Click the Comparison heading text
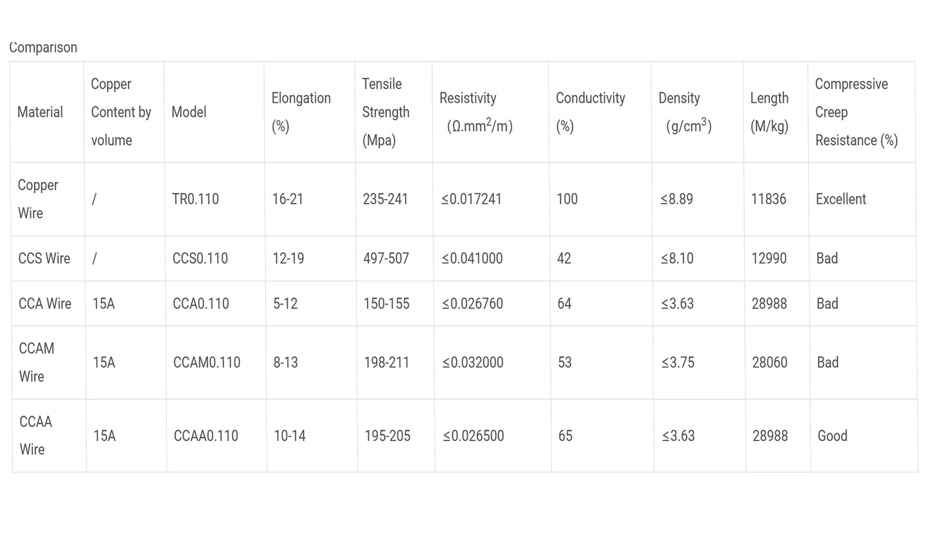Viewport: 934px width, 560px height. [x=43, y=47]
